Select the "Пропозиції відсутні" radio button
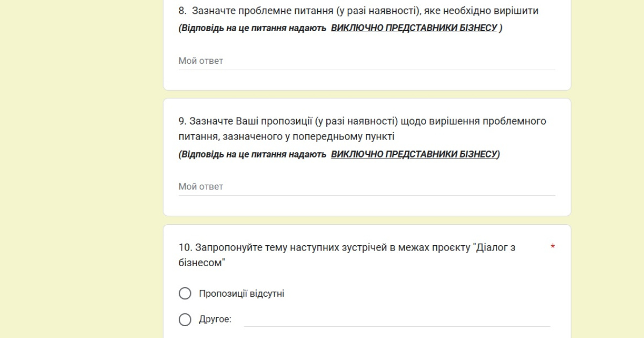Viewport: 644px width, 338px height. pos(185,293)
